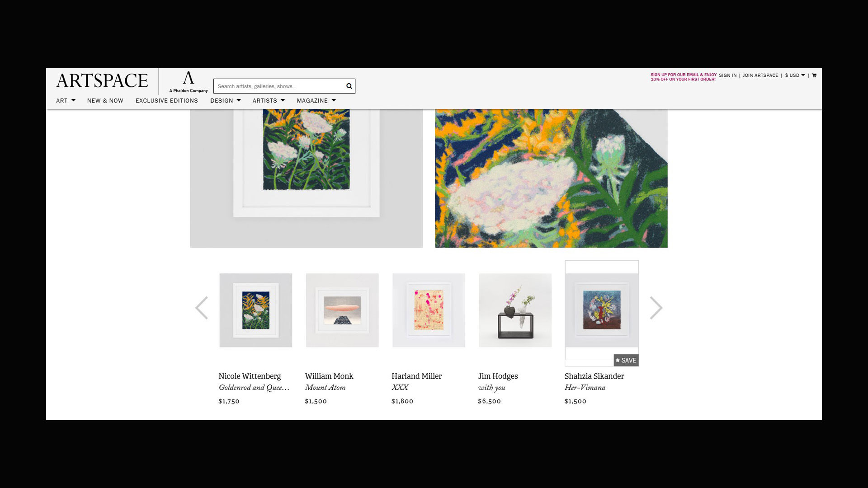Image resolution: width=868 pixels, height=488 pixels.
Task: Click the JOIN ARTSPACE link
Action: click(x=760, y=75)
